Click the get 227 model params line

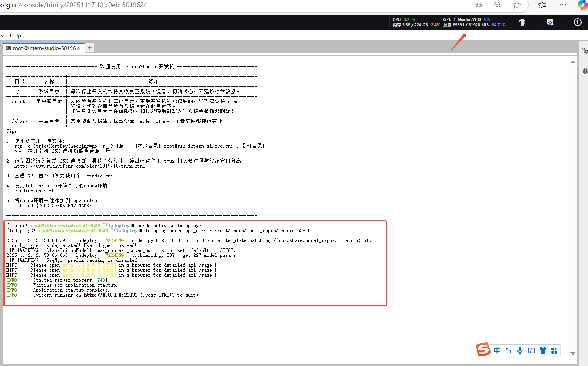point(121,255)
